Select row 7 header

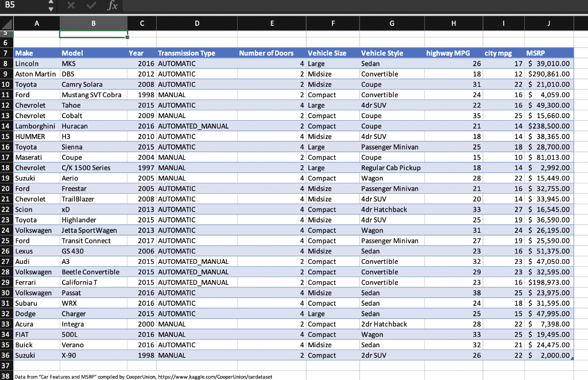click(x=7, y=53)
